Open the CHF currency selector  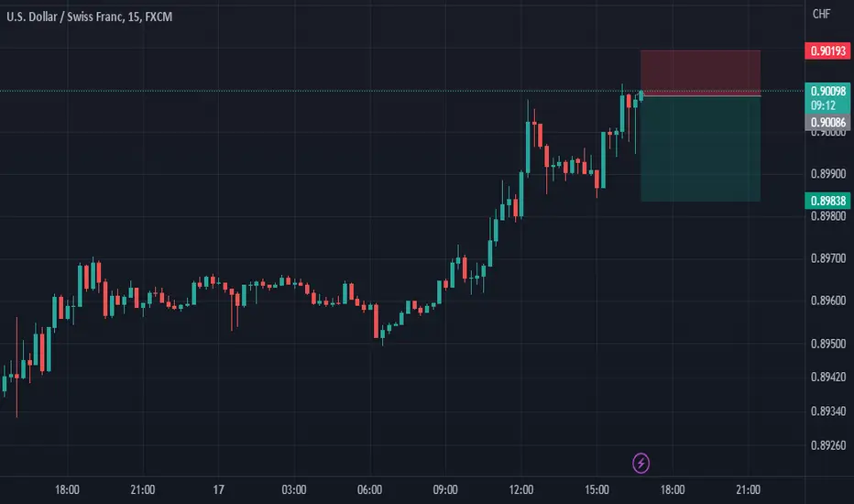(x=821, y=14)
